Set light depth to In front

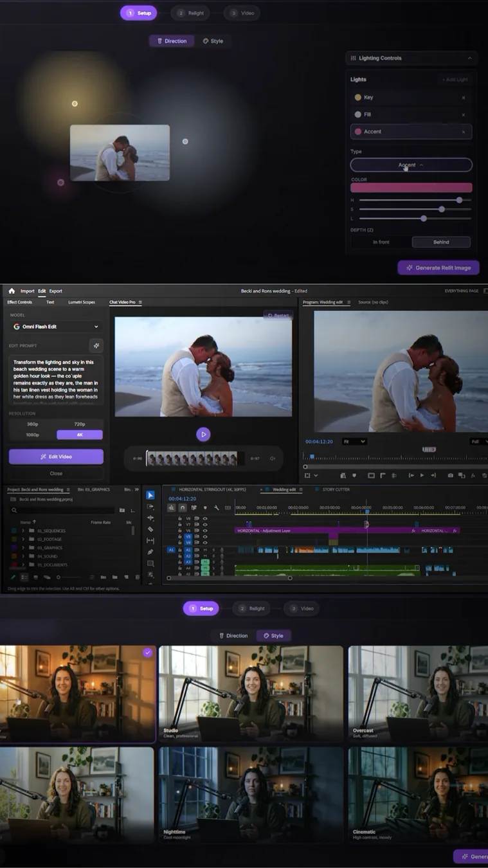coord(381,242)
